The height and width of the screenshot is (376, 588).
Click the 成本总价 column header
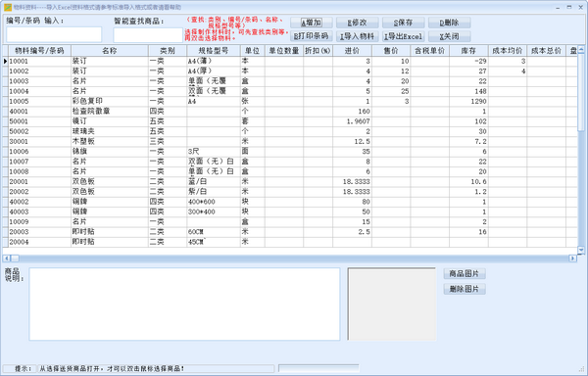pyautogui.click(x=546, y=51)
